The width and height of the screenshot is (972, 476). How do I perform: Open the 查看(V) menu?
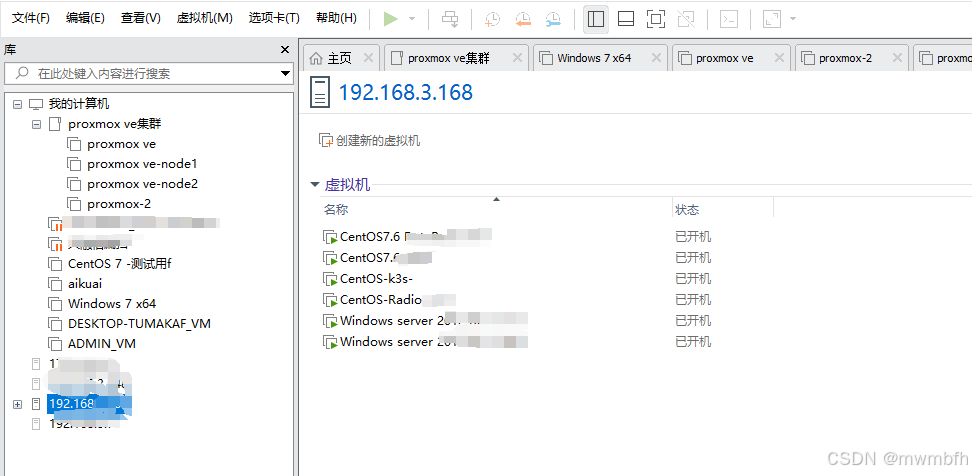click(141, 18)
